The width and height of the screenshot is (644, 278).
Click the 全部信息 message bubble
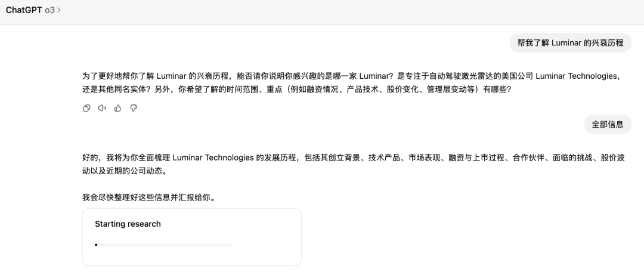click(608, 125)
